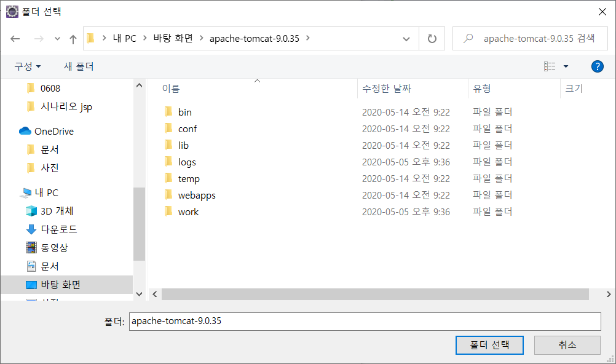This screenshot has height=364, width=616.
Task: Click the temp folder icon
Action: point(168,178)
